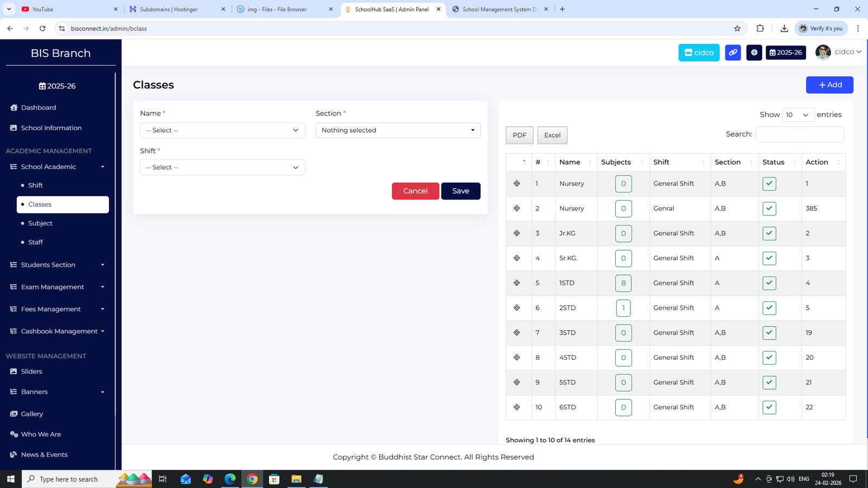Open the globe icon in the header
868x488 pixels.
pyautogui.click(x=754, y=52)
